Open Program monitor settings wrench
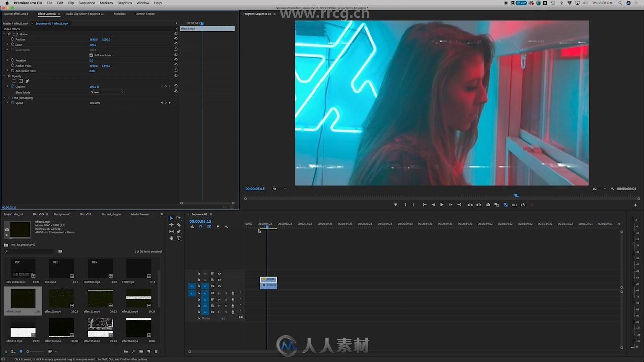This screenshot has width=644, height=362. pos(612,189)
